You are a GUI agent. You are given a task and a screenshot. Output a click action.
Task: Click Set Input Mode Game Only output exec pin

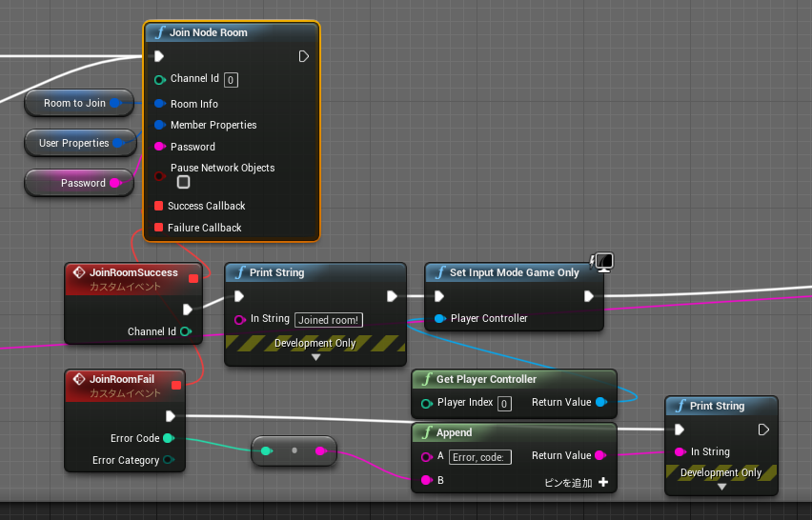pyautogui.click(x=589, y=296)
